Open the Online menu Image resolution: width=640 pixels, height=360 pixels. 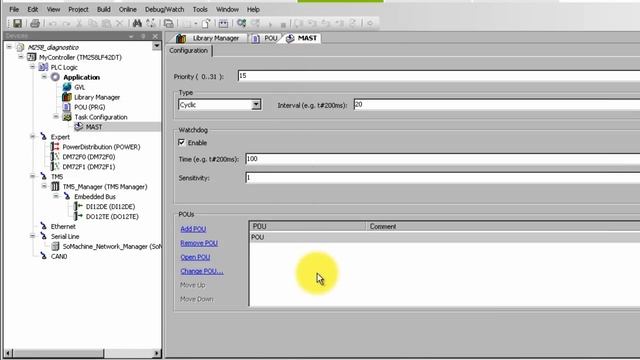(x=128, y=9)
